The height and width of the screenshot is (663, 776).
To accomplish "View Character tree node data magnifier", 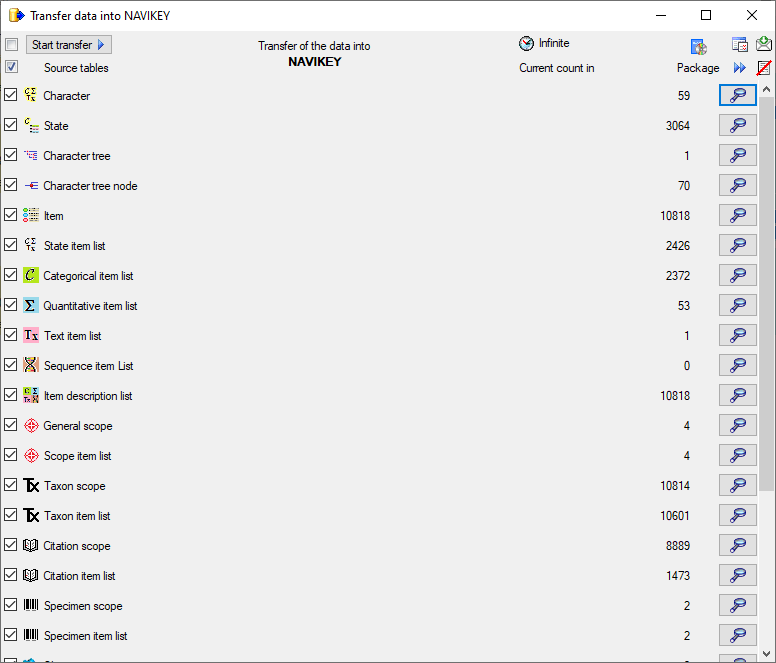I will (x=737, y=185).
